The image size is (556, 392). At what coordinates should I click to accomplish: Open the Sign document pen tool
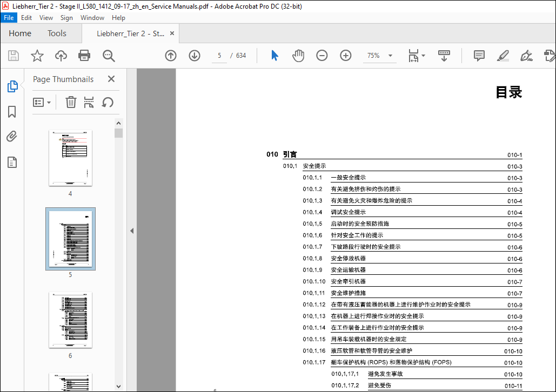[526, 56]
